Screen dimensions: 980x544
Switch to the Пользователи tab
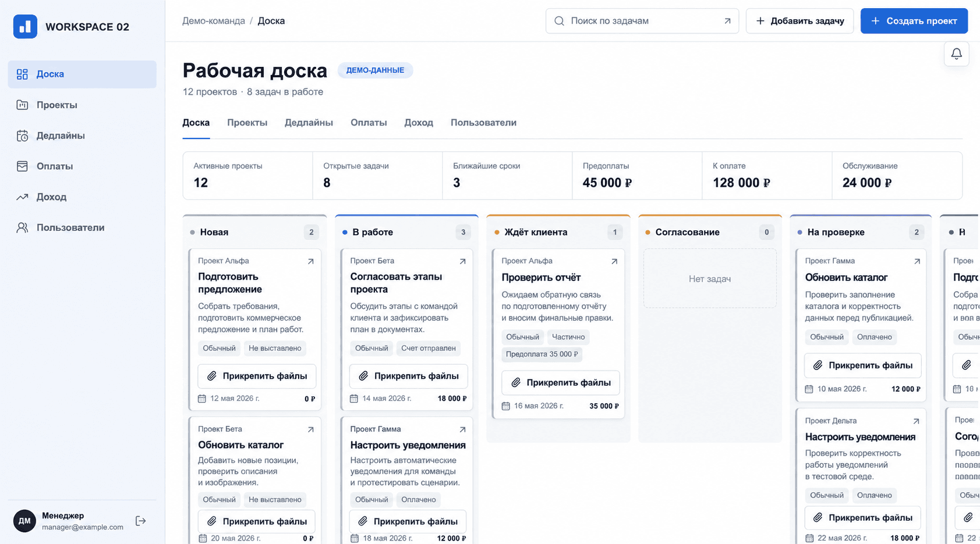(483, 123)
